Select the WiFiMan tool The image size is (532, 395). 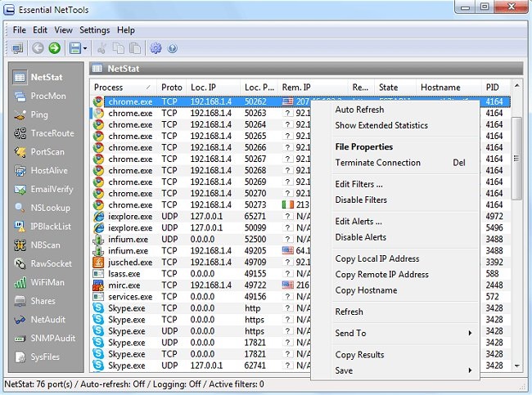click(x=39, y=282)
